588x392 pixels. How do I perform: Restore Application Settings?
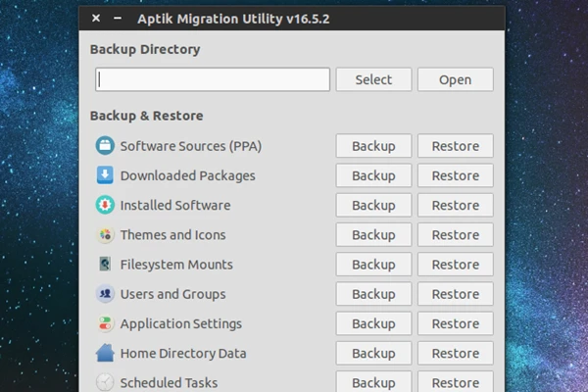456,323
